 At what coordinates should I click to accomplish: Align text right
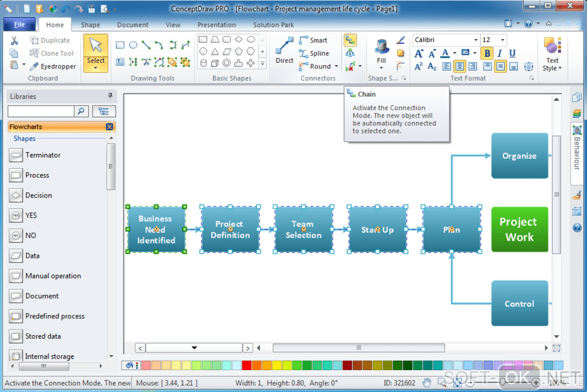coord(473,67)
